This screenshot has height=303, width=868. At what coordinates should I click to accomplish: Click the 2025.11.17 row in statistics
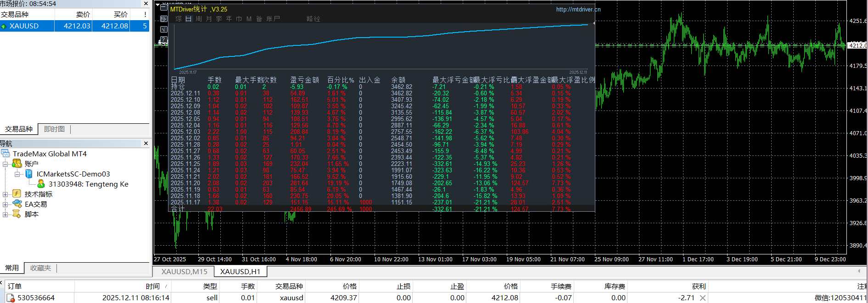click(x=382, y=202)
